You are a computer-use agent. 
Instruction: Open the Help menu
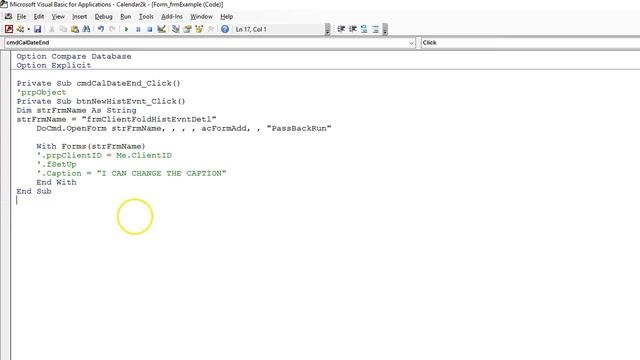(227, 16)
